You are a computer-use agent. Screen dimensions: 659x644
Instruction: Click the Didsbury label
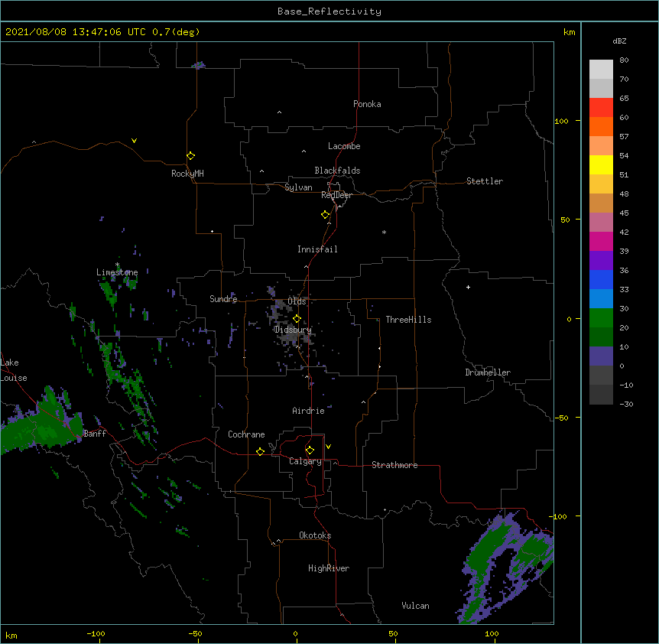tap(293, 330)
